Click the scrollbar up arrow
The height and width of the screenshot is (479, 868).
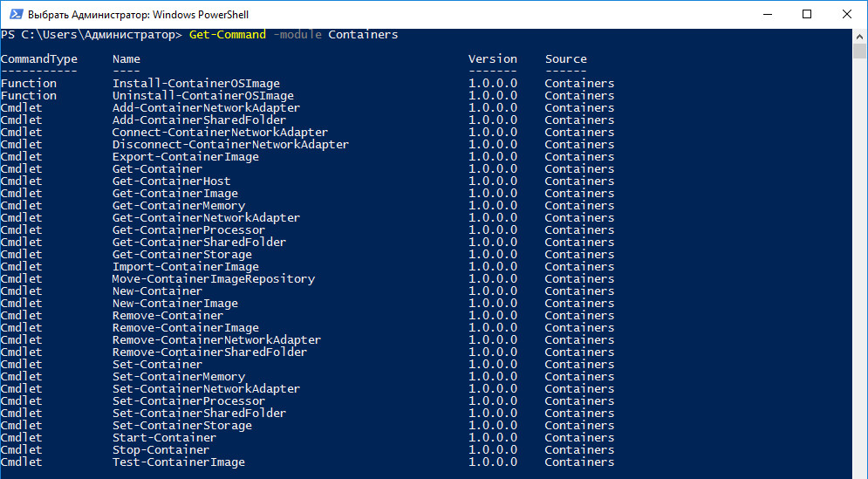point(859,36)
